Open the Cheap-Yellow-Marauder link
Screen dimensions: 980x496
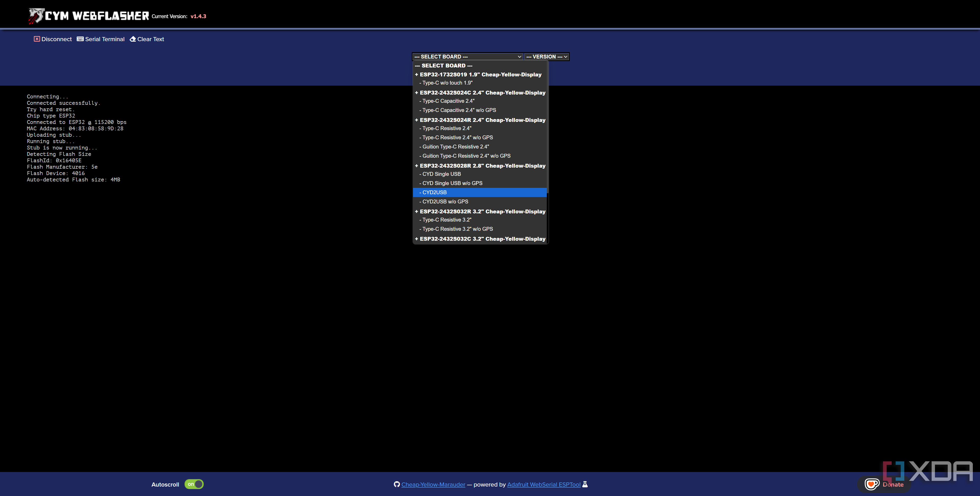point(433,485)
